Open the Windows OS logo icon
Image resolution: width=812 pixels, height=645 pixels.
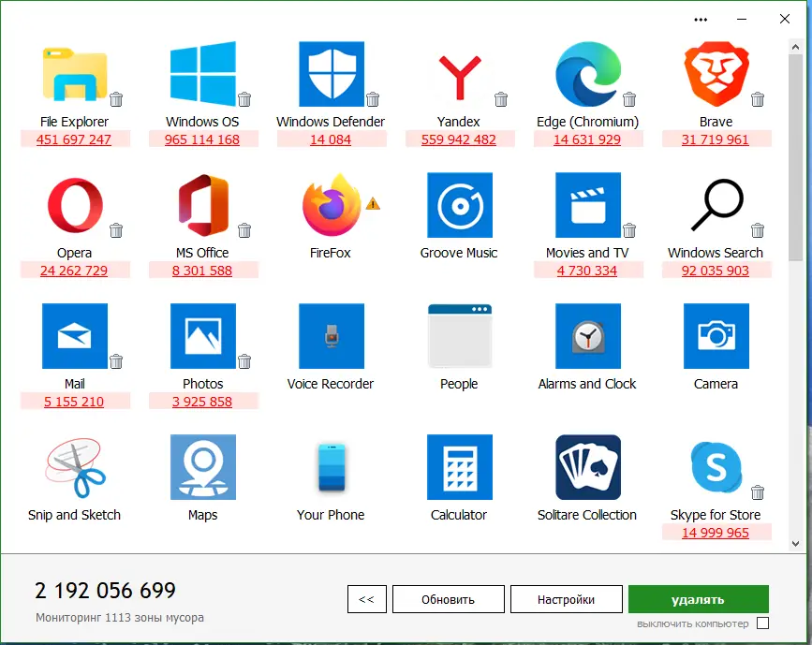(203, 74)
